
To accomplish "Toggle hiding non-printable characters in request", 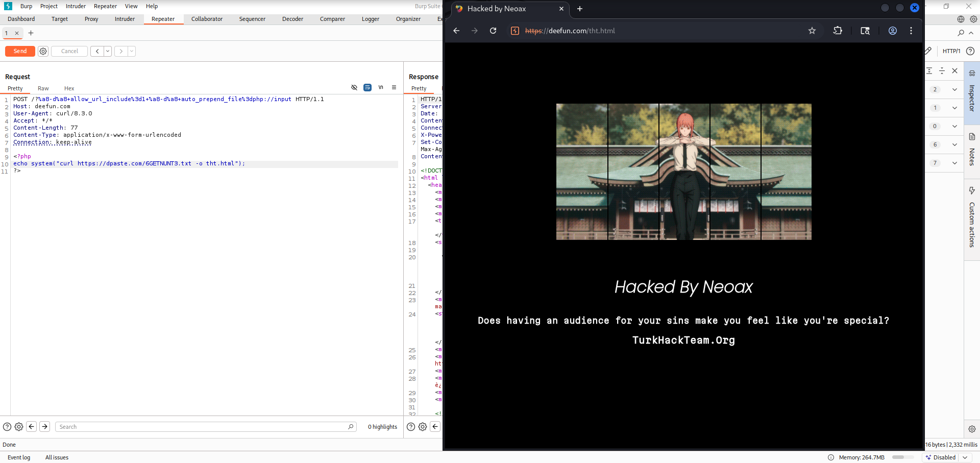I will pyautogui.click(x=354, y=87).
